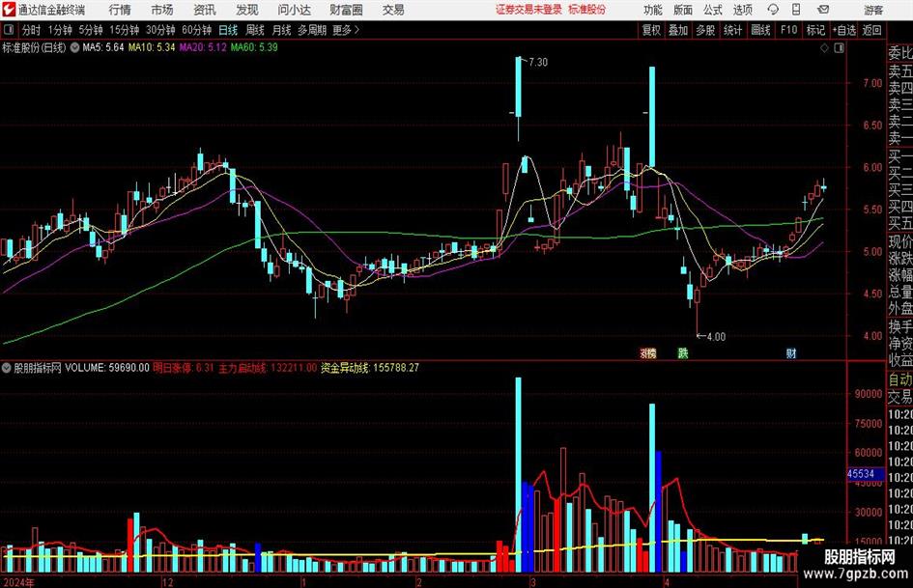Switch to the 1分钟 period tab
913x588 pixels.
[60, 30]
